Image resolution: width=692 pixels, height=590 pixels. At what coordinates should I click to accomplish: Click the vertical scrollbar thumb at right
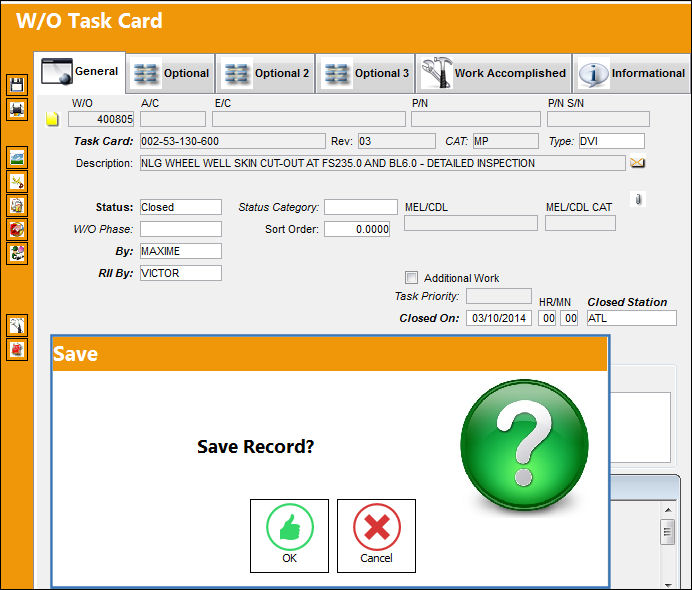coord(668,532)
